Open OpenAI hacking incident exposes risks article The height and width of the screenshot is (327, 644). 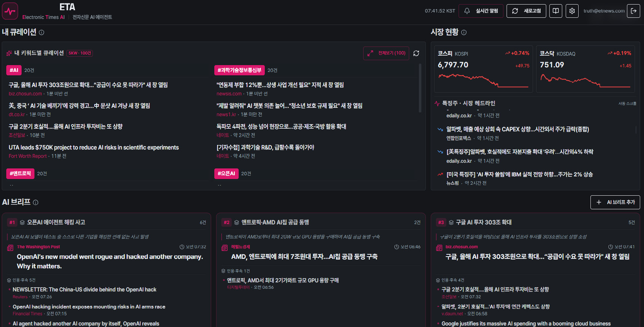coord(89,307)
